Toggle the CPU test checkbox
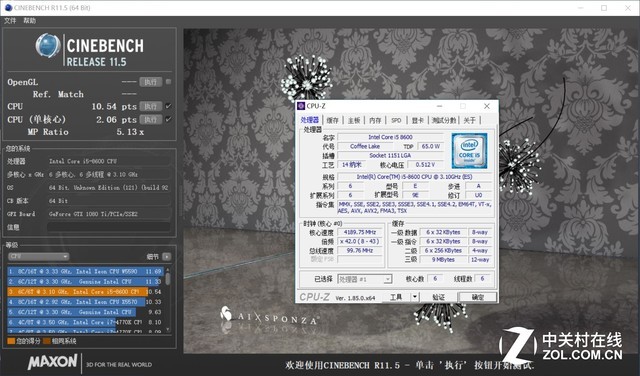The height and width of the screenshot is (376, 640). (x=168, y=106)
